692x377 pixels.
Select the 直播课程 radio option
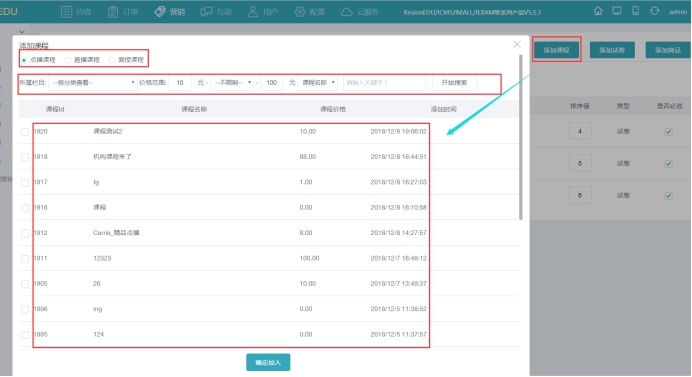(x=68, y=60)
